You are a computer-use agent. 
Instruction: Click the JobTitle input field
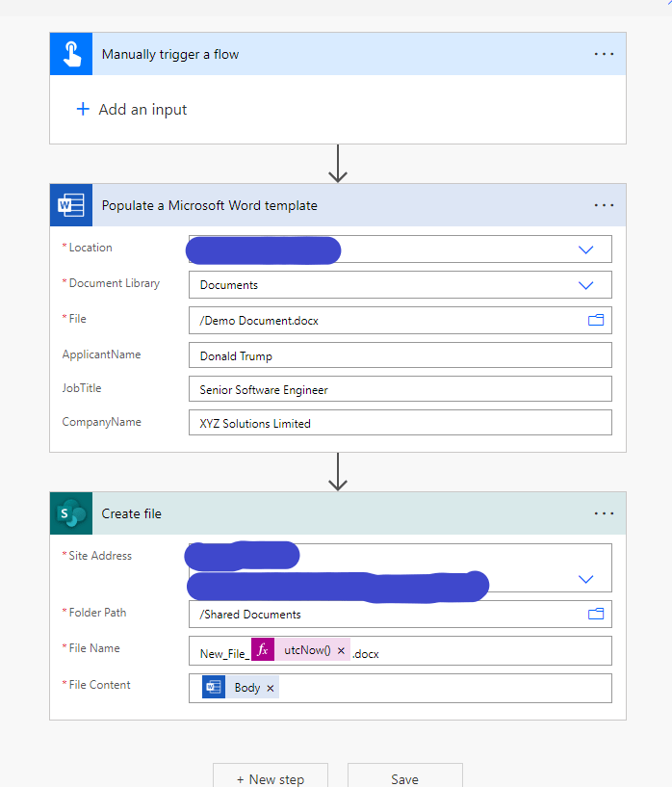point(400,389)
